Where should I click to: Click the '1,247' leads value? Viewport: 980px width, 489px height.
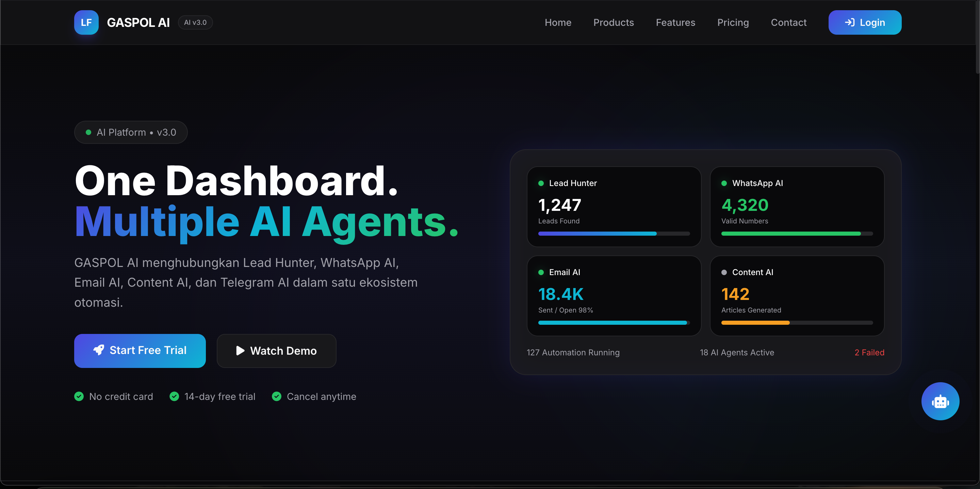click(560, 205)
